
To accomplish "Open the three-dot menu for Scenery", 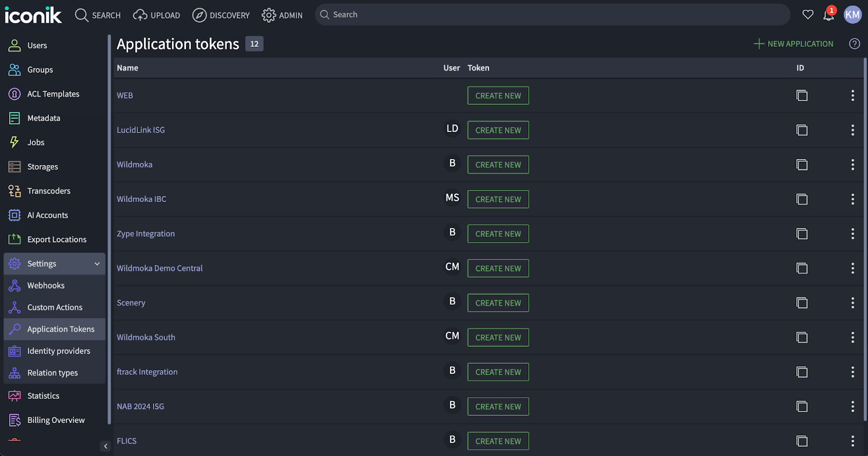I will 853,303.
